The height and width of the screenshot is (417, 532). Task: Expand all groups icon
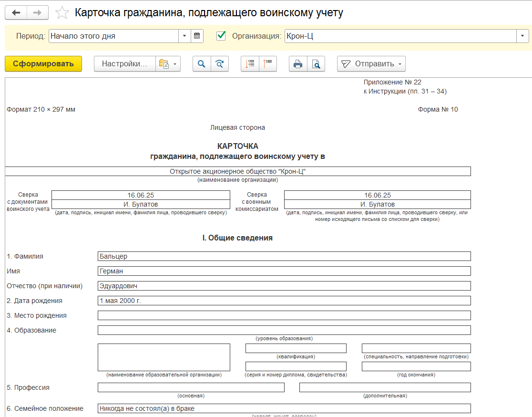250,64
